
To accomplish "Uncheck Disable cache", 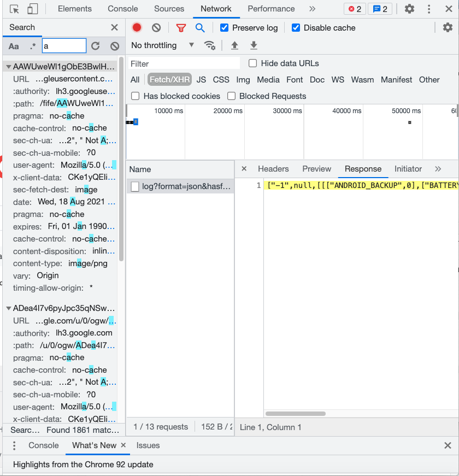I will click(296, 28).
